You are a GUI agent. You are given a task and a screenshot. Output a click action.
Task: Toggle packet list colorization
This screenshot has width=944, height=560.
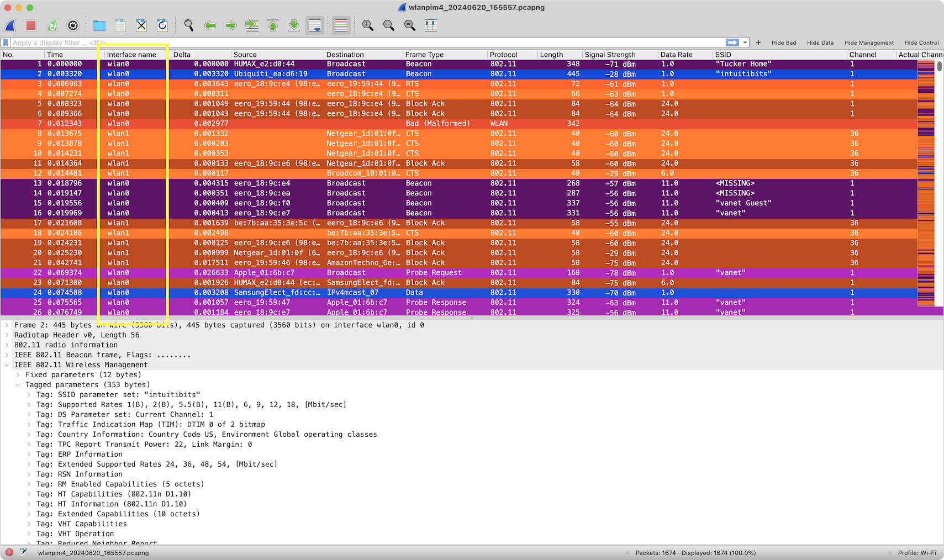[341, 25]
